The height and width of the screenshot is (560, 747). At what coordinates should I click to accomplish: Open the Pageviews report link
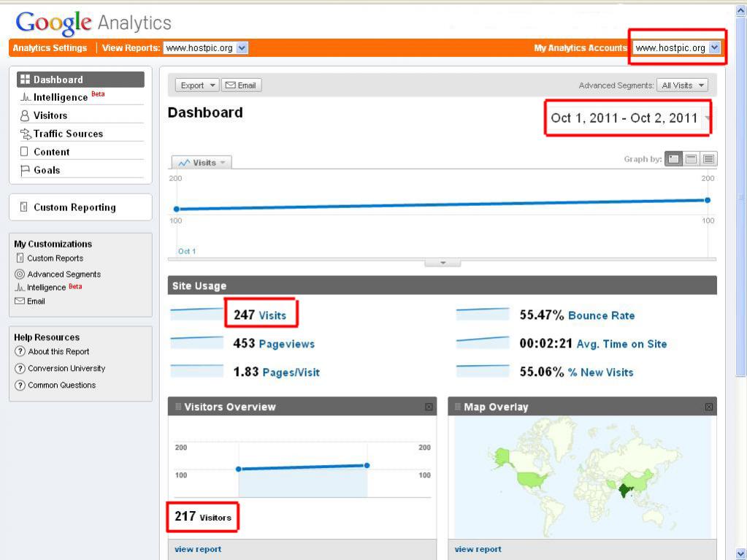(x=287, y=344)
